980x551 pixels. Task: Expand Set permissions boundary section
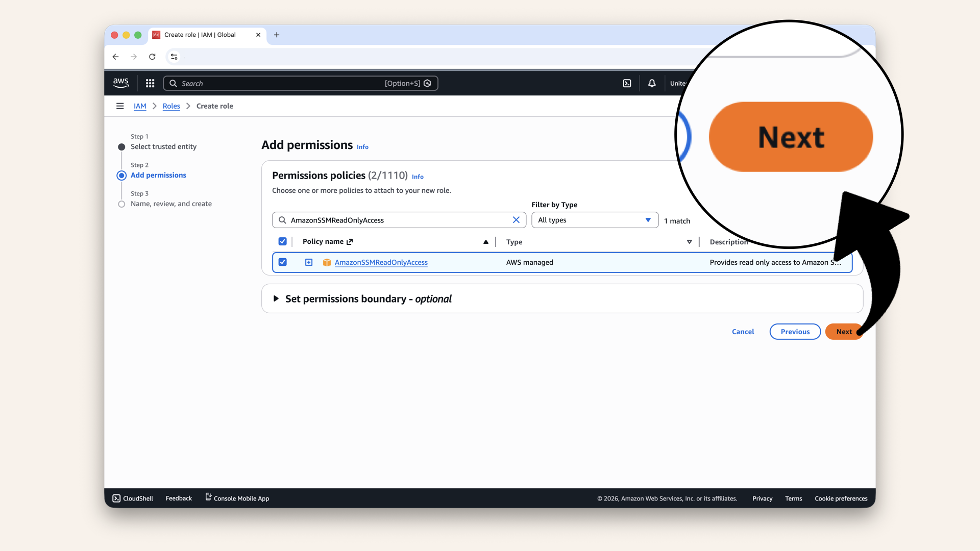pos(276,298)
